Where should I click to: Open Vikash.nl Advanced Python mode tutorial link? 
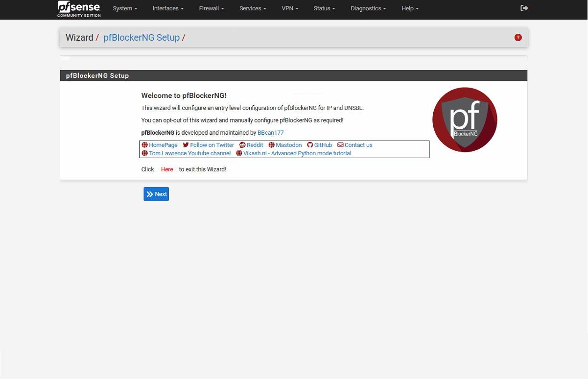click(297, 153)
